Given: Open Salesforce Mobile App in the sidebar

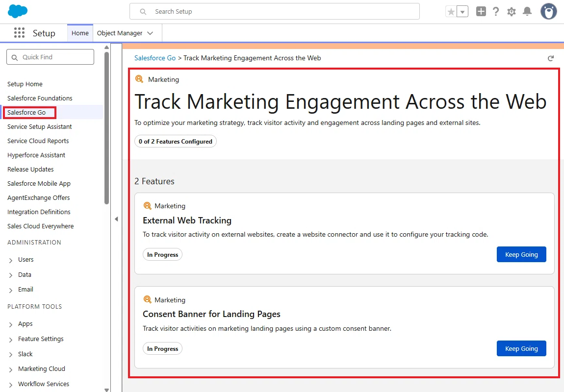Looking at the screenshot, I should point(39,184).
